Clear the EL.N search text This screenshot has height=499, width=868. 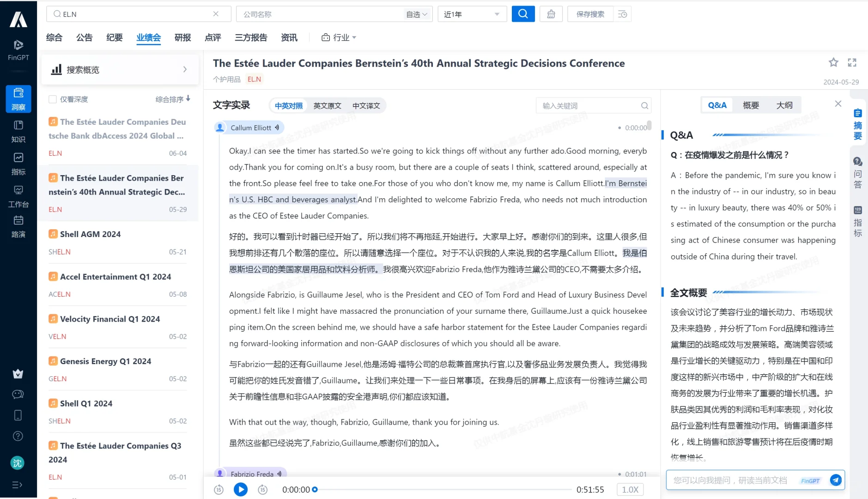pos(216,14)
